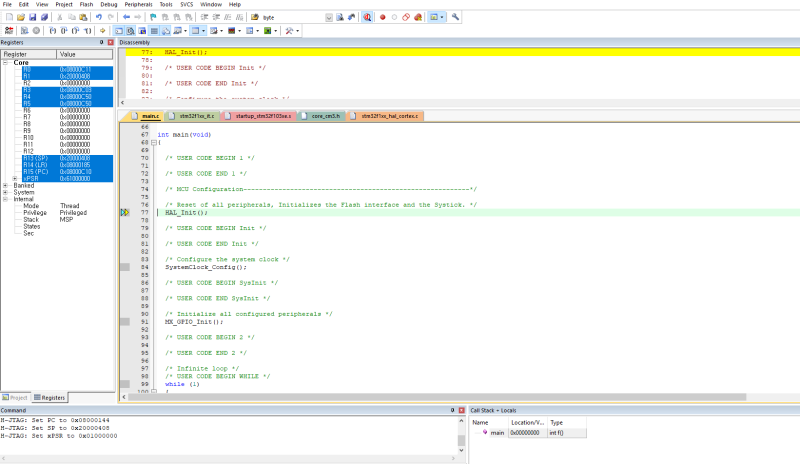Toggle breakpoint marker at line 84

pyautogui.click(x=125, y=268)
